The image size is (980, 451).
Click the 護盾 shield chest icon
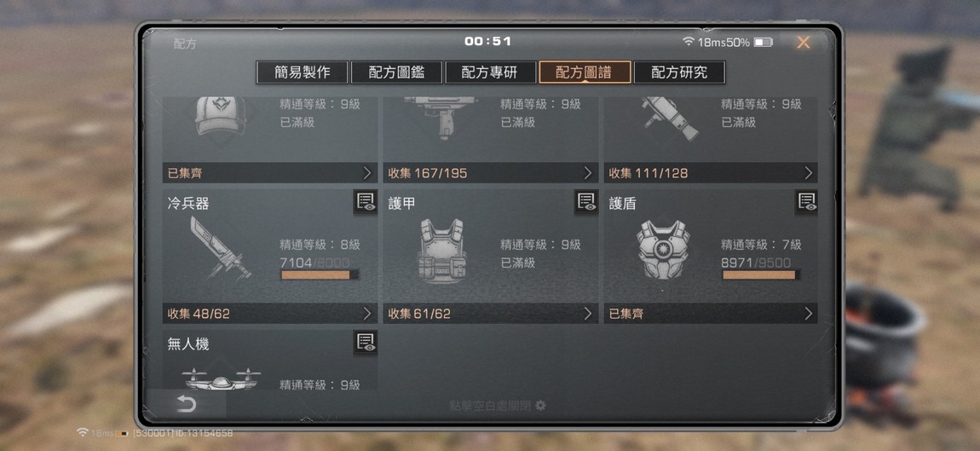point(663,250)
